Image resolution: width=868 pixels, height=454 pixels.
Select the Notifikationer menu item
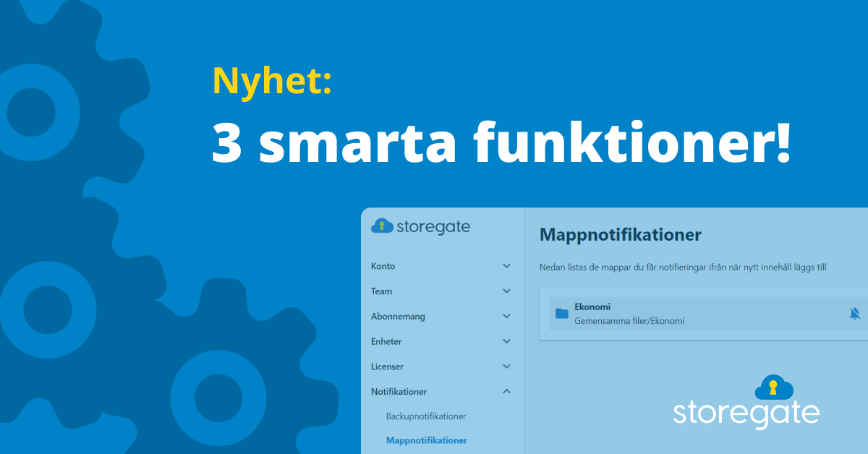pos(399,391)
